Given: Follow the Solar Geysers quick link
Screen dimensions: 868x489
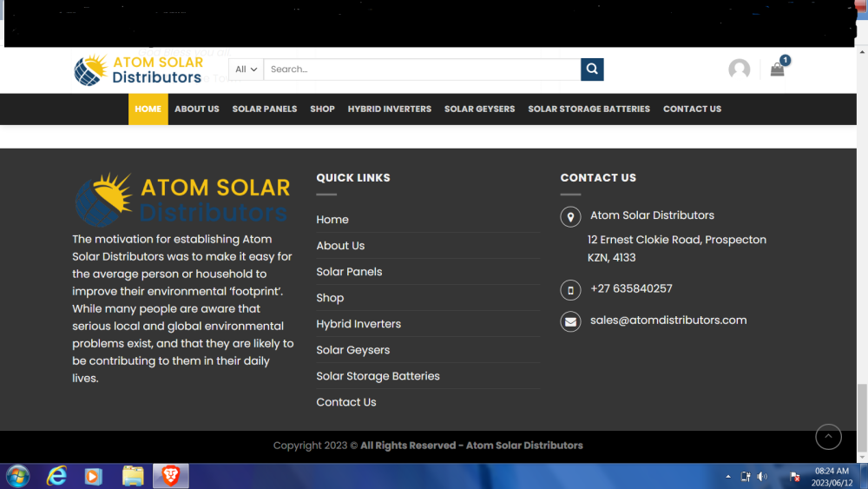Looking at the screenshot, I should (352, 350).
